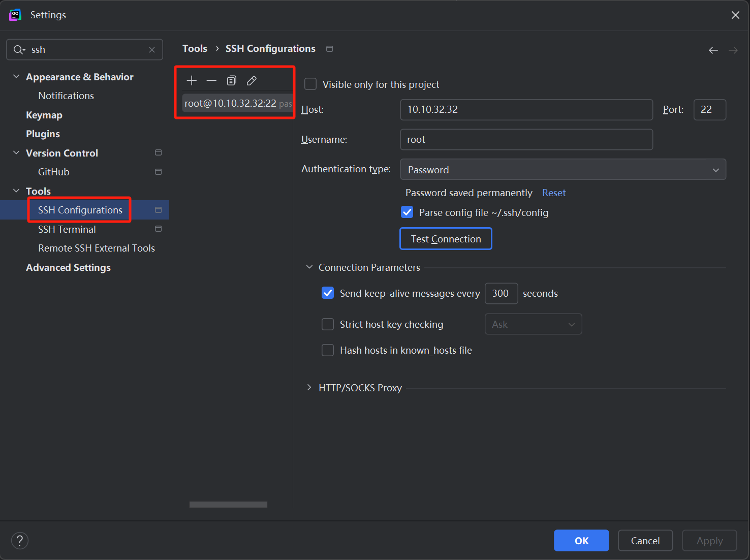The width and height of the screenshot is (750, 560).
Task: Expand the HTTP/SOCKS Proxy section
Action: coord(309,388)
